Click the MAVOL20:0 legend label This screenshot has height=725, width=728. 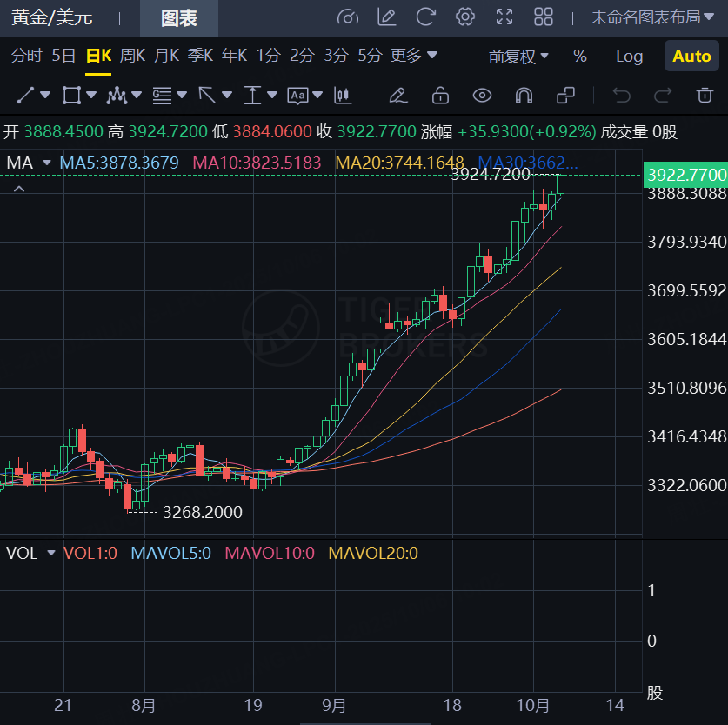click(x=373, y=553)
